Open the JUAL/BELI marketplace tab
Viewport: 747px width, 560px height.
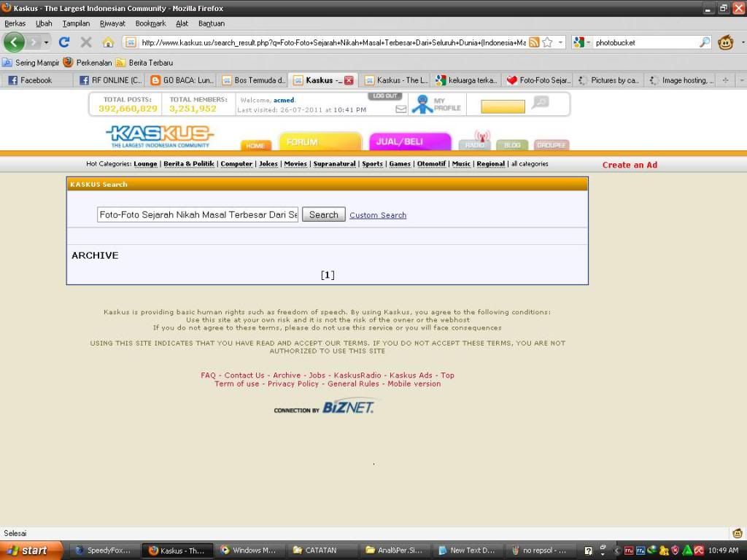(x=410, y=141)
